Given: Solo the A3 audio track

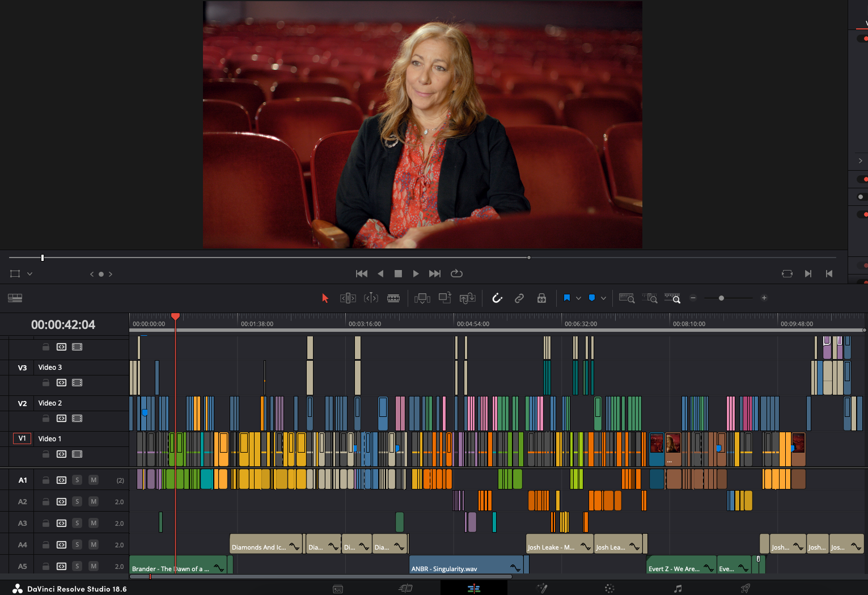Looking at the screenshot, I should (77, 524).
